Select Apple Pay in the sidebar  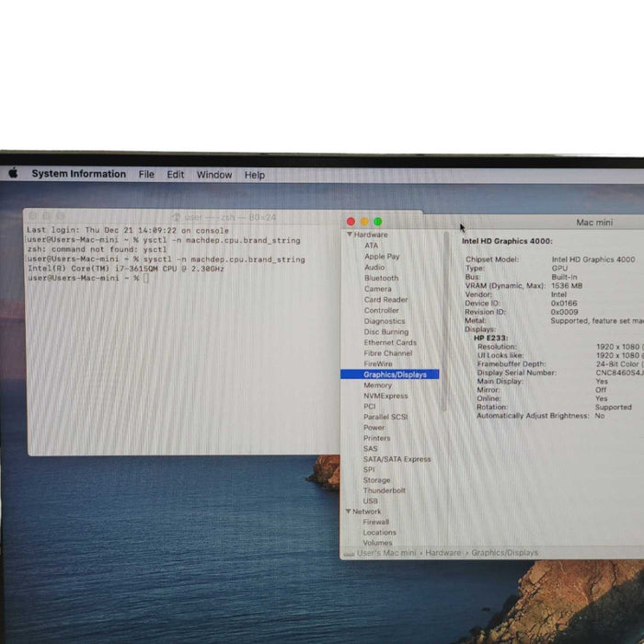[x=382, y=257]
